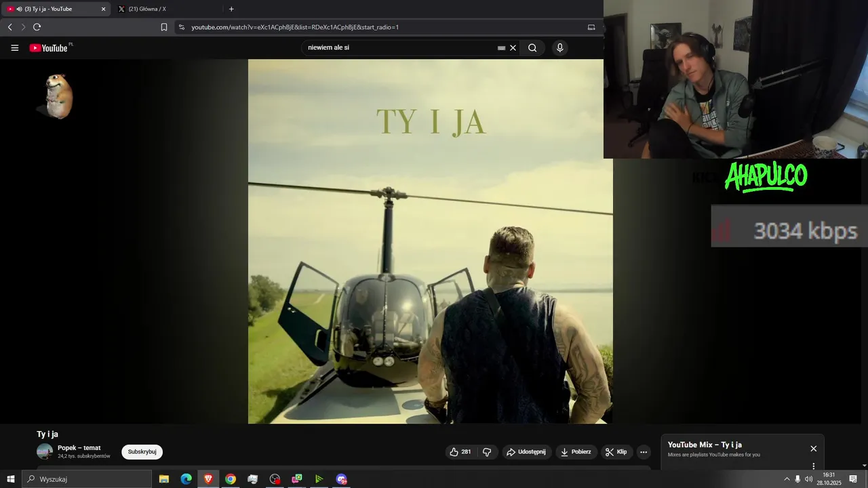Open a new browser tab
Image resolution: width=868 pixels, height=488 pixels.
tap(231, 9)
